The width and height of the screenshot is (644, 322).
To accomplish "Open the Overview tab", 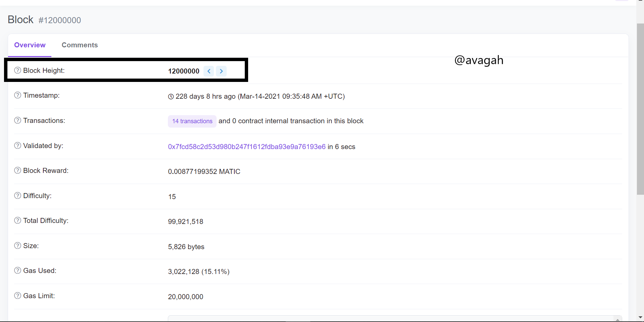I will click(30, 45).
